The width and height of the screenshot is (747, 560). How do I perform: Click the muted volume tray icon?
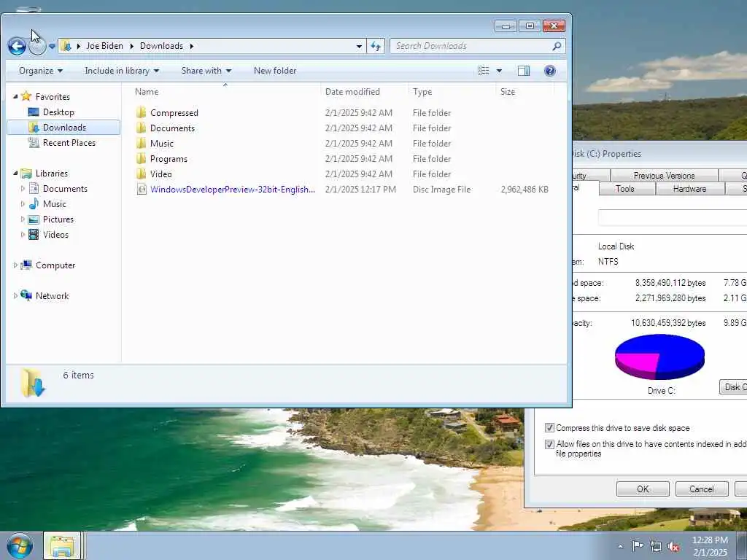(x=673, y=546)
